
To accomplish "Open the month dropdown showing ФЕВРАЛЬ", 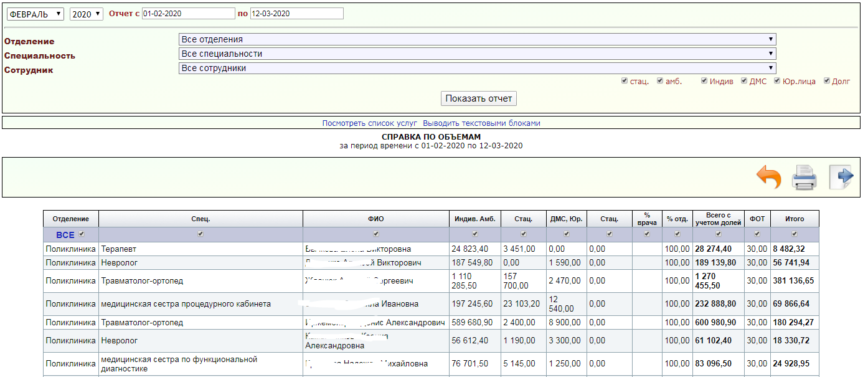I will pos(35,14).
